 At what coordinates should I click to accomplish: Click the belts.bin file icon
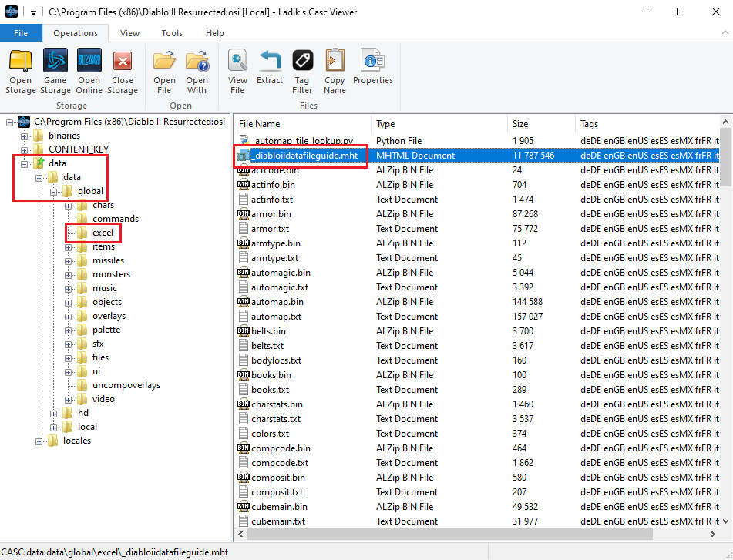243,331
